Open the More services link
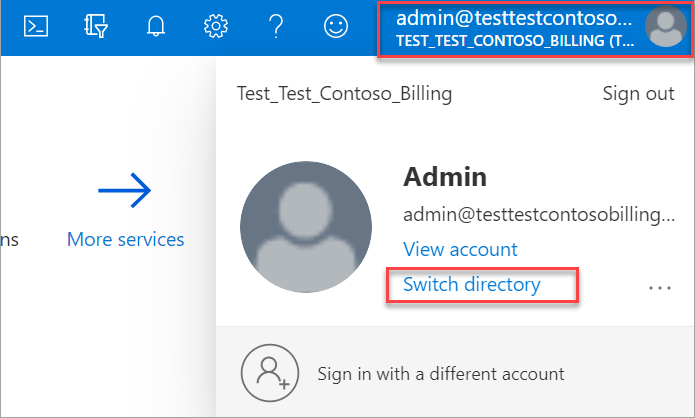The width and height of the screenshot is (695, 418). (x=125, y=240)
